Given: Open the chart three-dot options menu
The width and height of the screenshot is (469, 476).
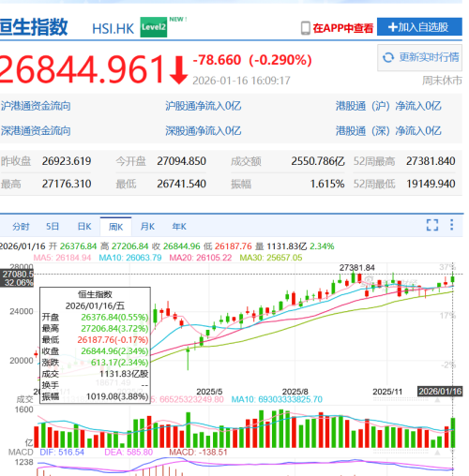Looking at the screenshot, I should point(451,225).
